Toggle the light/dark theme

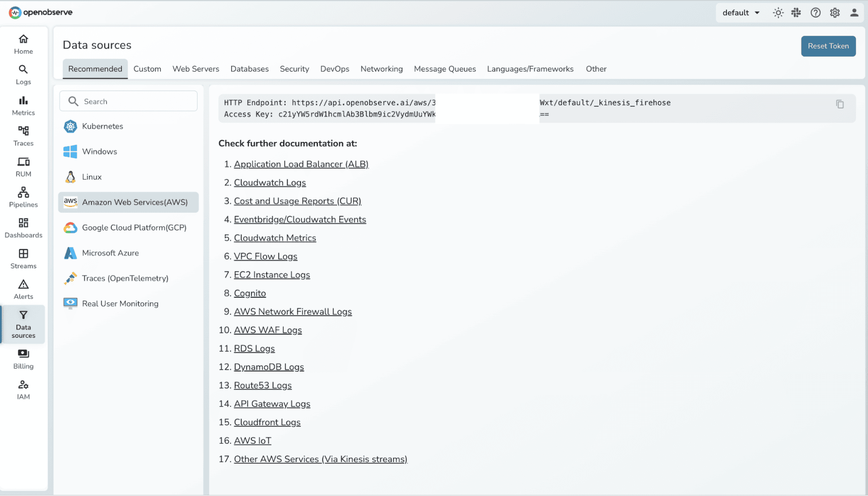778,13
